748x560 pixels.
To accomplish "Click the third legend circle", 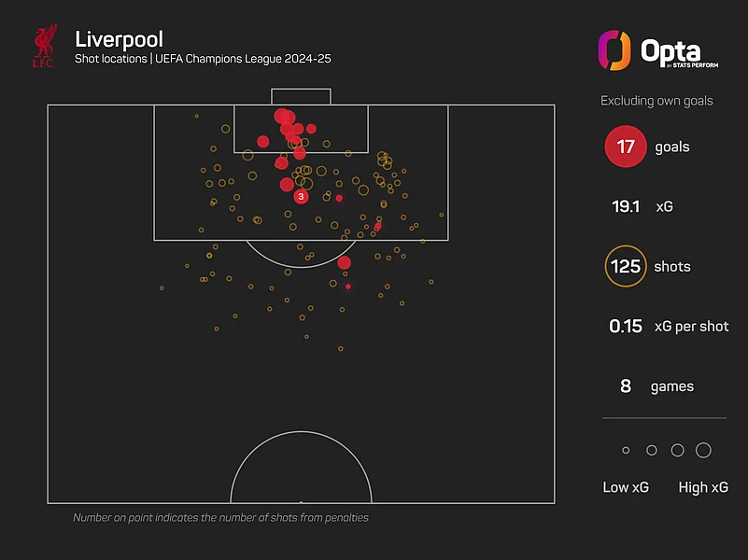I will click(677, 451).
